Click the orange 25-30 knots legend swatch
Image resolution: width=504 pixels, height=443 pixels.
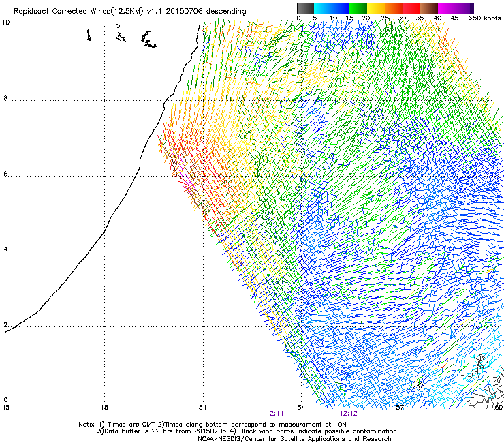(394, 8)
